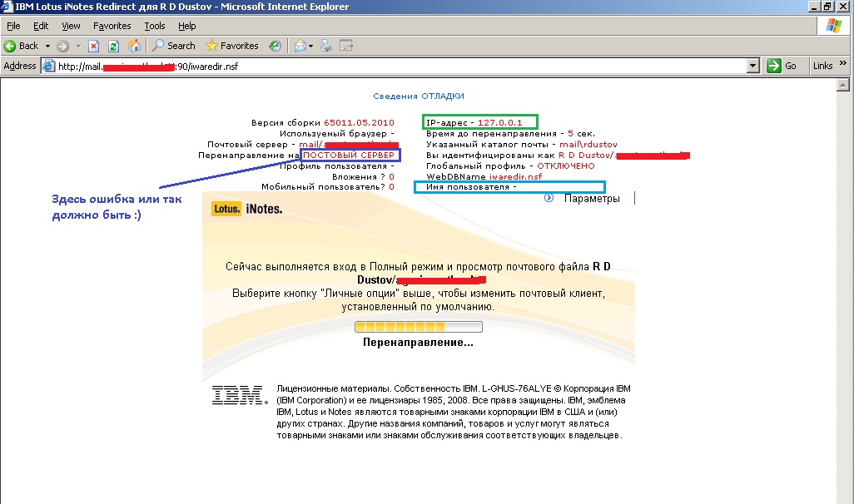Click the 'Сейчас выполняется вход' message text
This screenshot has height=504, width=854.
[x=419, y=274]
